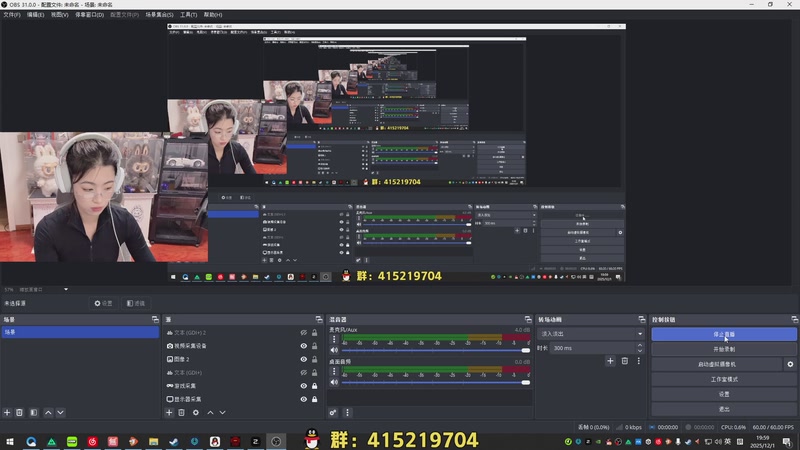Adjust the 麦克风/Aux volume slider
This screenshot has width=800, height=450.
pyautogui.click(x=436, y=350)
